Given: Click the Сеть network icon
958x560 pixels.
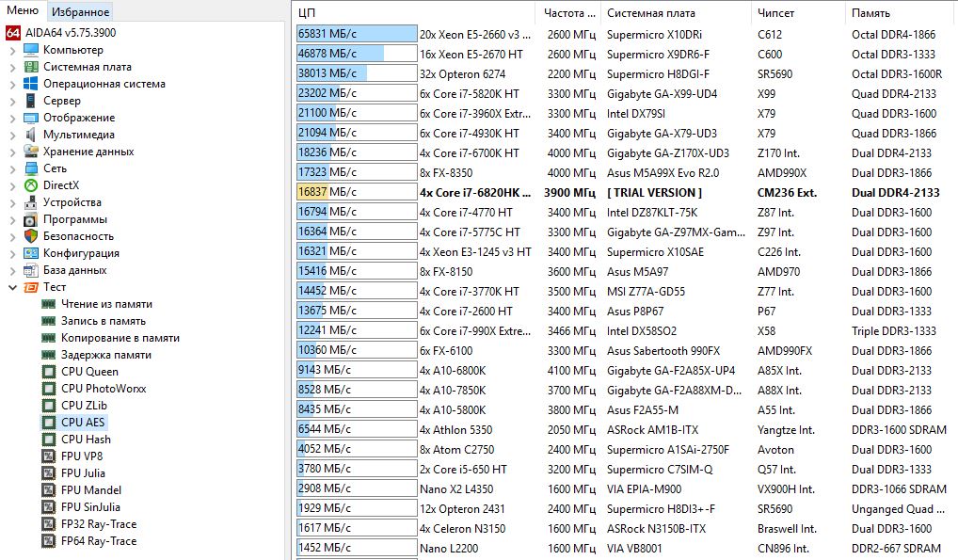Looking at the screenshot, I should pos(30,168).
